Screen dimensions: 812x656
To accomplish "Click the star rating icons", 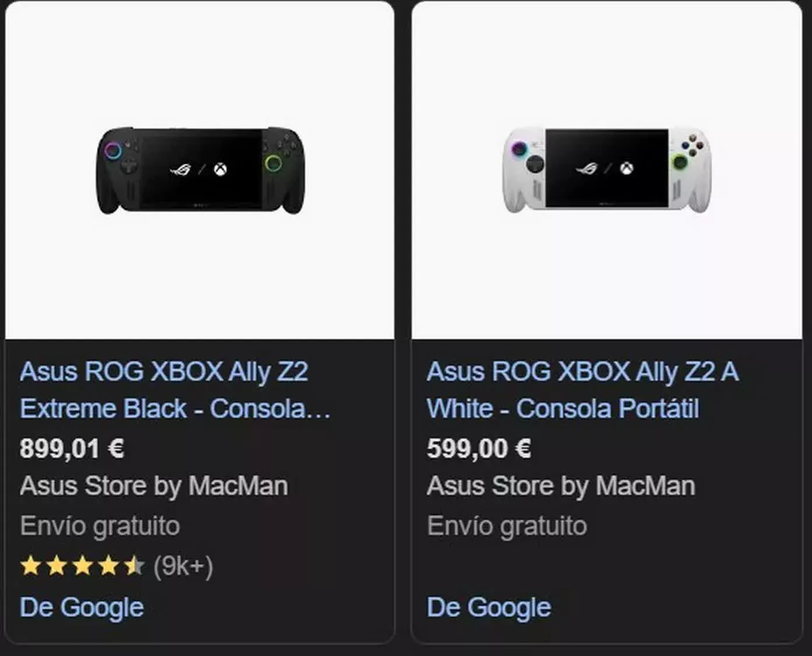I will point(82,566).
